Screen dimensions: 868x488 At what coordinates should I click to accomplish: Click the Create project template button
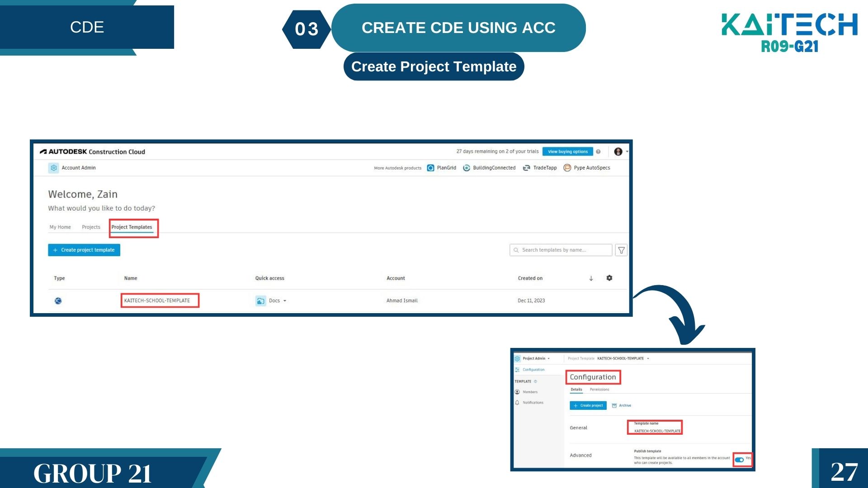(x=84, y=250)
